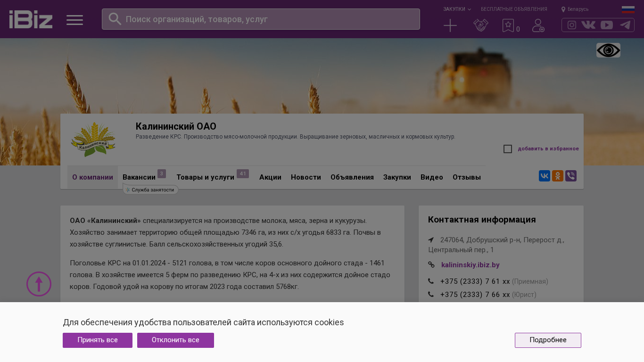This screenshot has width=644, height=362.
Task: Click the chain link icon beside website
Action: (x=431, y=265)
